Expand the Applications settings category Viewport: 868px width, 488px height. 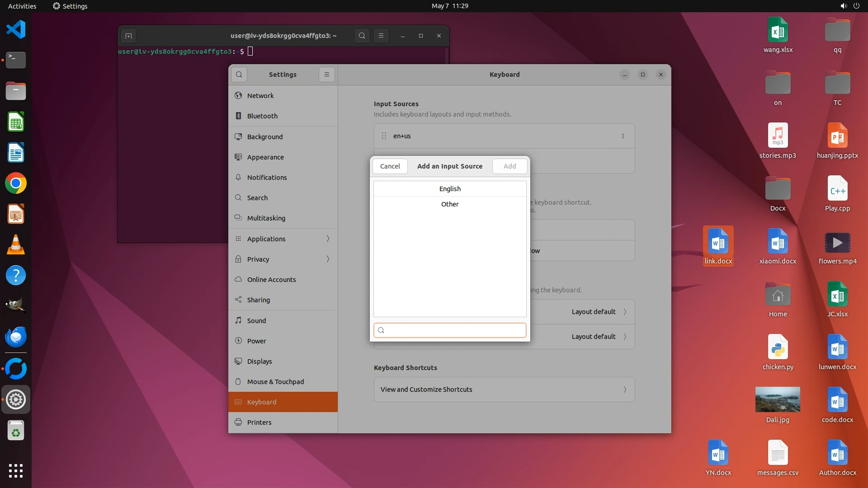(x=283, y=239)
